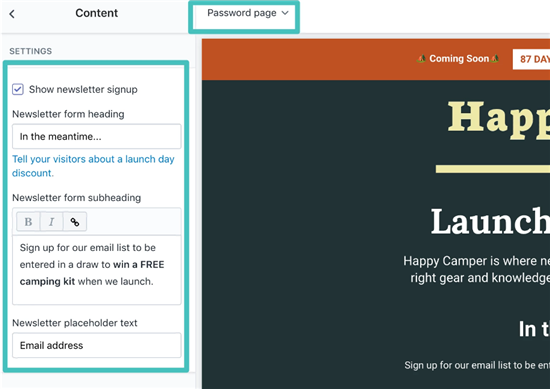Click the 87 DAYS countdown badge

click(531, 59)
